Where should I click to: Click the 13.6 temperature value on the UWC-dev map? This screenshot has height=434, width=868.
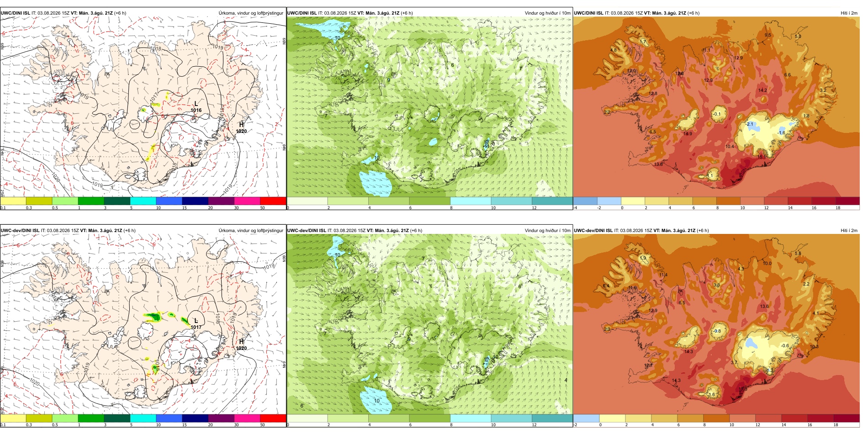coord(764,307)
